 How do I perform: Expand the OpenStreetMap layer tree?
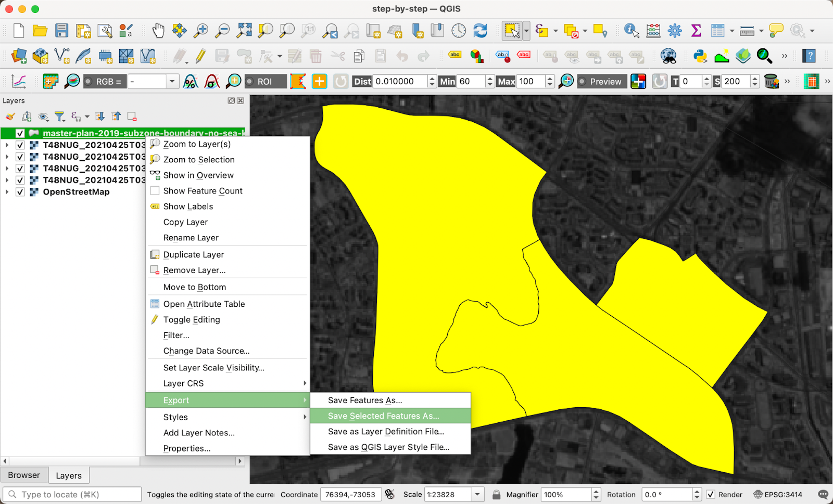pyautogui.click(x=7, y=192)
